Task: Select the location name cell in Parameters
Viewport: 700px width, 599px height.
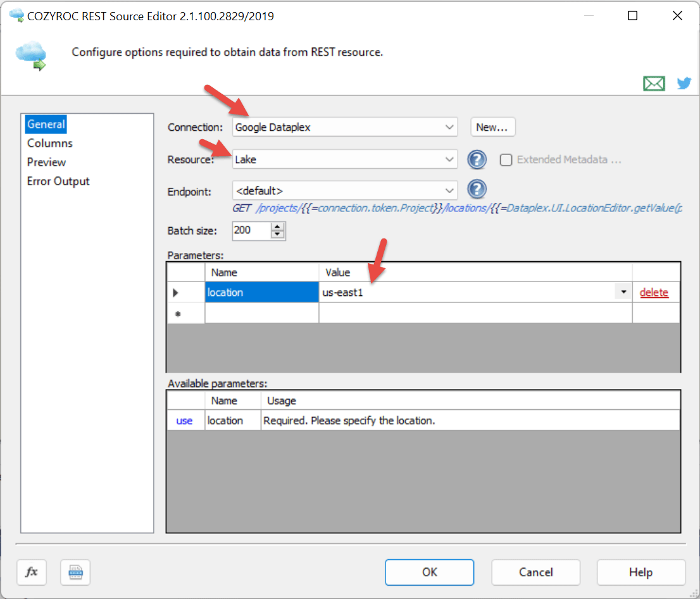Action: [261, 292]
